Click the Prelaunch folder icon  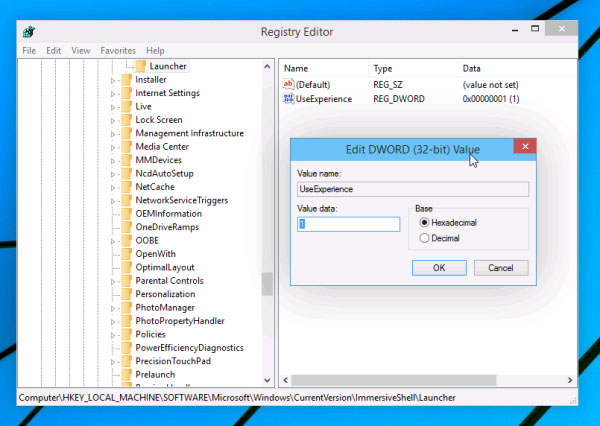[126, 374]
